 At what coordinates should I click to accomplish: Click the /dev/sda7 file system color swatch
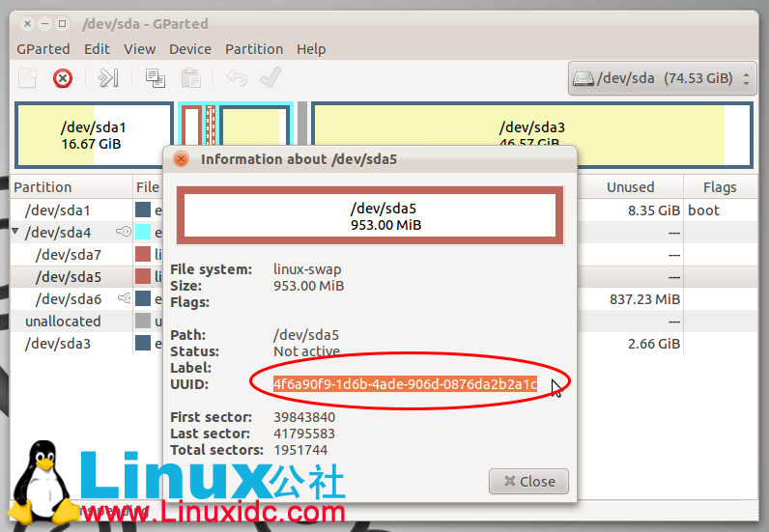[143, 255]
